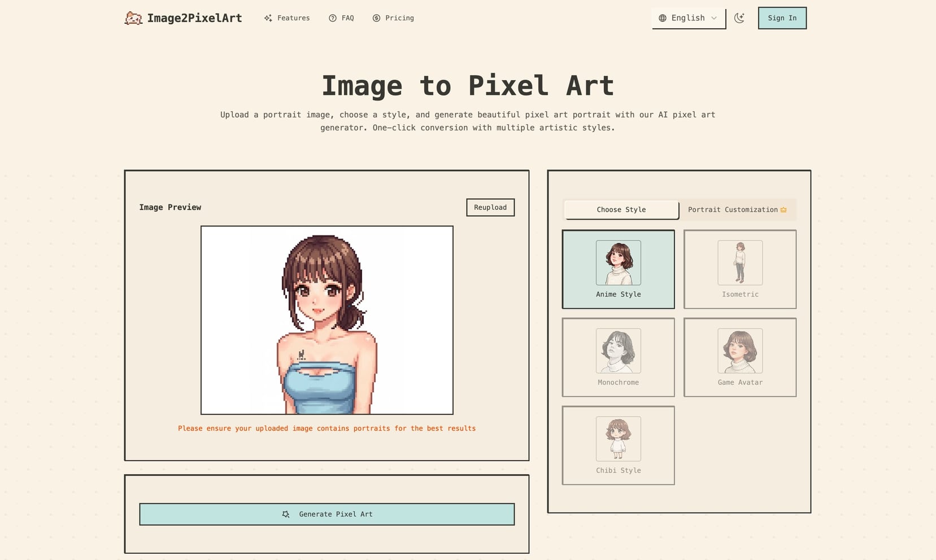This screenshot has height=560, width=936.
Task: Click the sparkles icon beside Features
Action: [x=268, y=17]
